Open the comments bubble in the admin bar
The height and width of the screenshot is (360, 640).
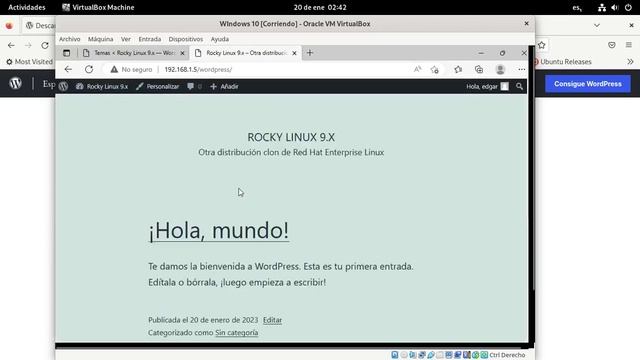coord(194,86)
